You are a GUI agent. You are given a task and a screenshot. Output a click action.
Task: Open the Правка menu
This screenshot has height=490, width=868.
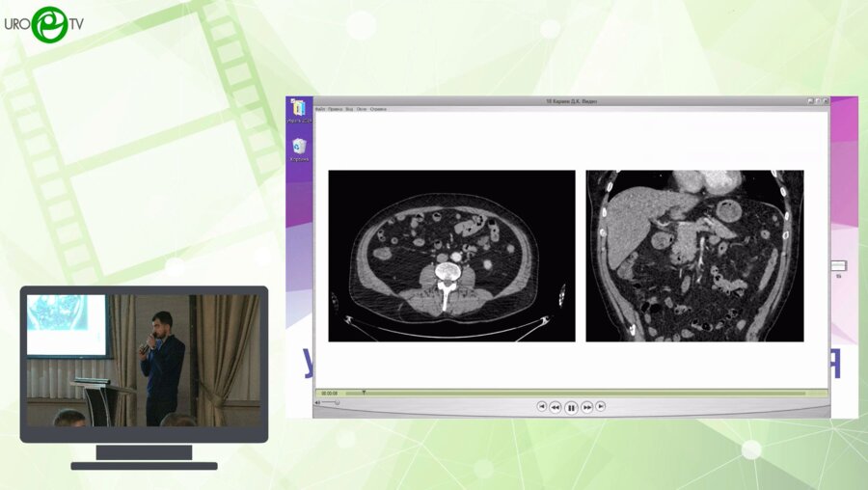[x=335, y=109]
